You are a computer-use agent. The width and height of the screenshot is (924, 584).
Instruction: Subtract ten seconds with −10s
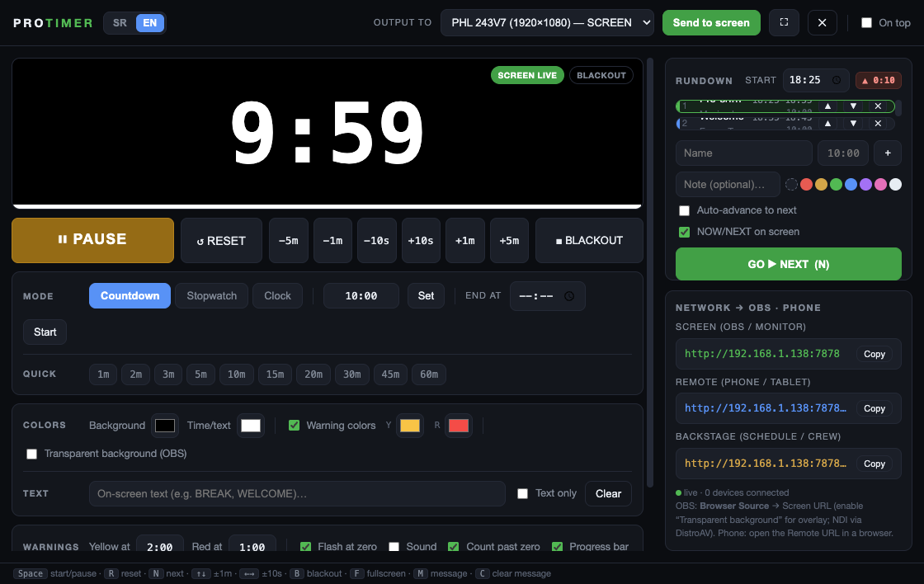click(376, 240)
